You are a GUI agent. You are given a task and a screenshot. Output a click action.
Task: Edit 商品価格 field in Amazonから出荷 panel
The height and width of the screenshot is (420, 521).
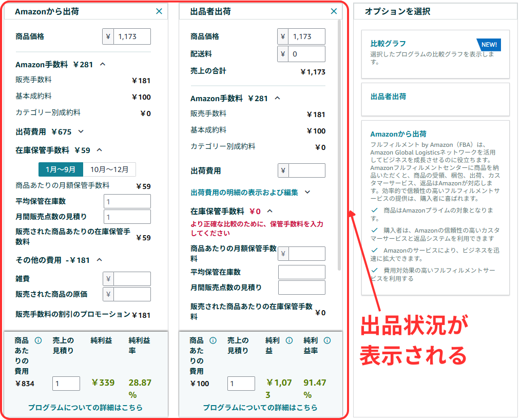[x=132, y=36]
